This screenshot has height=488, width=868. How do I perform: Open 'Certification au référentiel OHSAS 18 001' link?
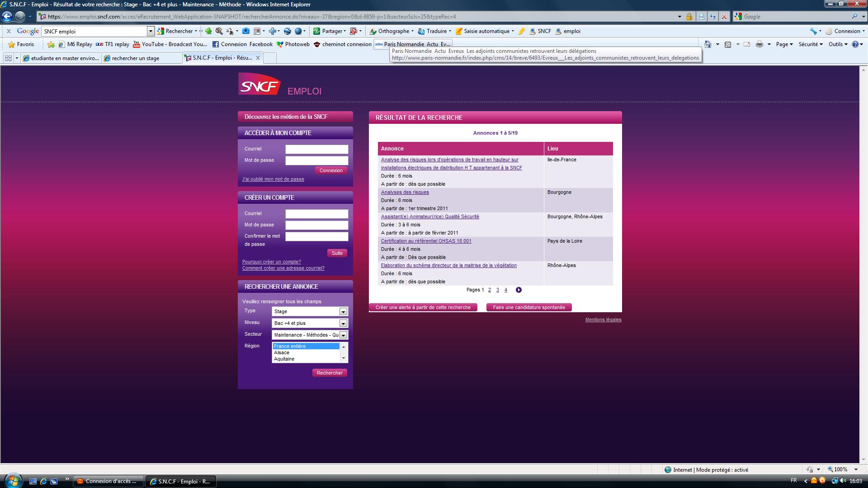[x=426, y=241]
